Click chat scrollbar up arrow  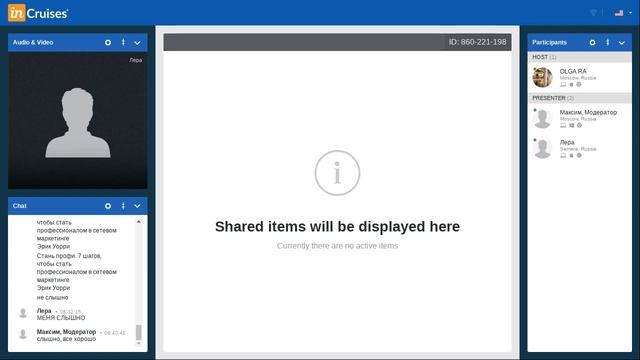pos(139,222)
